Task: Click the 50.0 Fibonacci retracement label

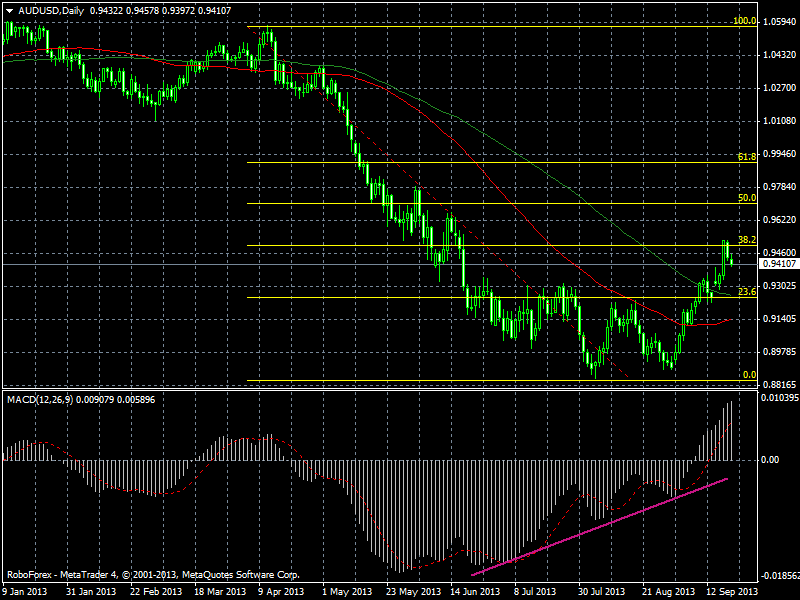Action: (747, 198)
